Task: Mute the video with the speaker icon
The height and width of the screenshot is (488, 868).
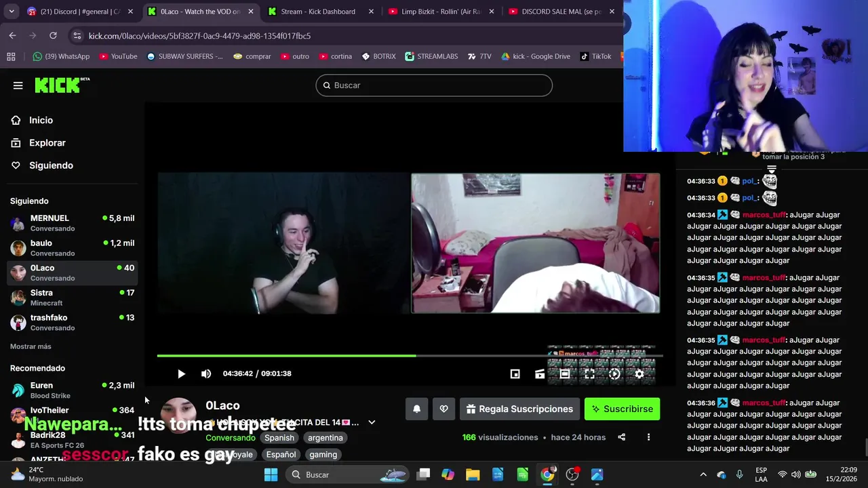Action: click(x=206, y=373)
